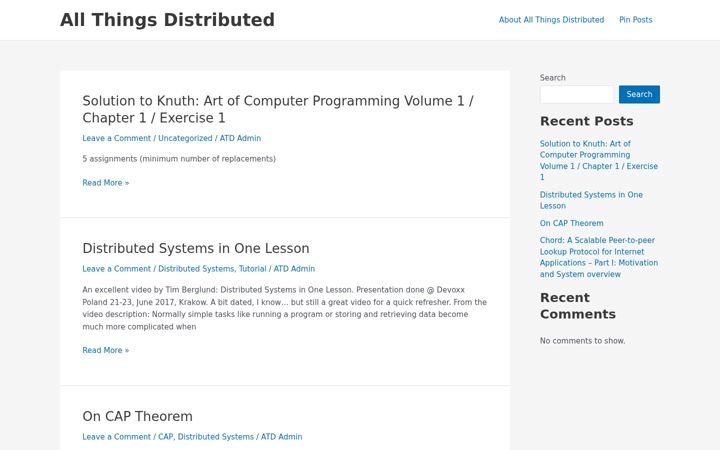Leave a Comment on Distributed Systems in One Lesson

[x=117, y=269]
